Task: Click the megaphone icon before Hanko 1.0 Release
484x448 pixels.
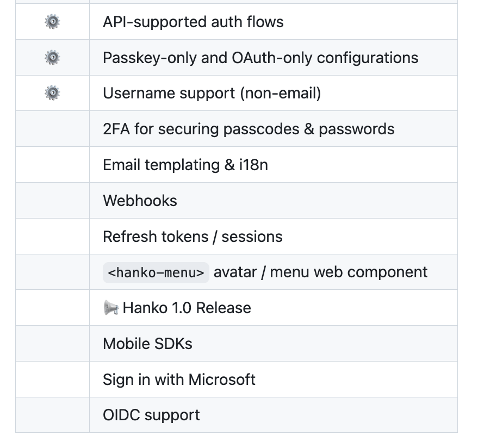Action: tap(111, 308)
